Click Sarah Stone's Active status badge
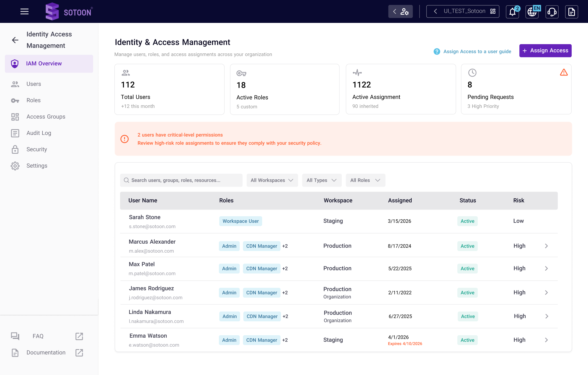Viewport: 588px width, 375px height. pos(467,221)
